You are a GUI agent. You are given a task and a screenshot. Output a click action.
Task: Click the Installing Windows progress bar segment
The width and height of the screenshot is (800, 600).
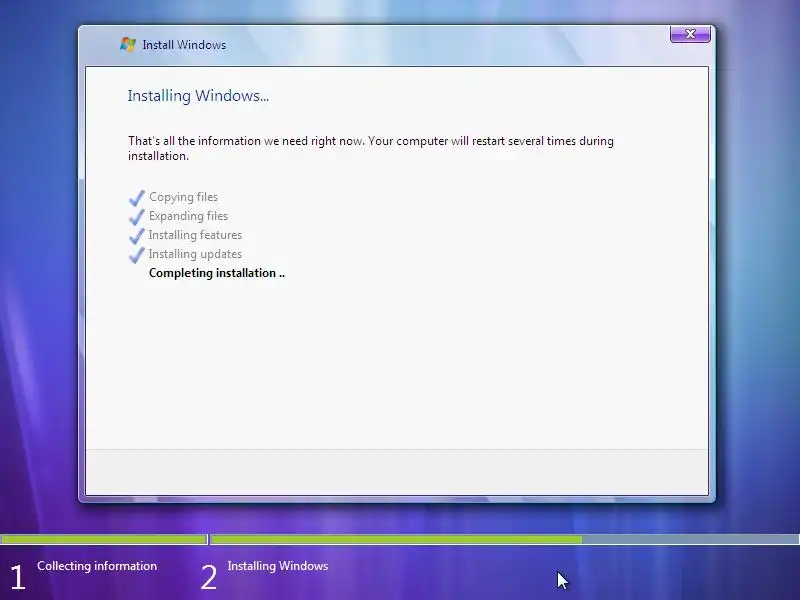click(x=505, y=539)
